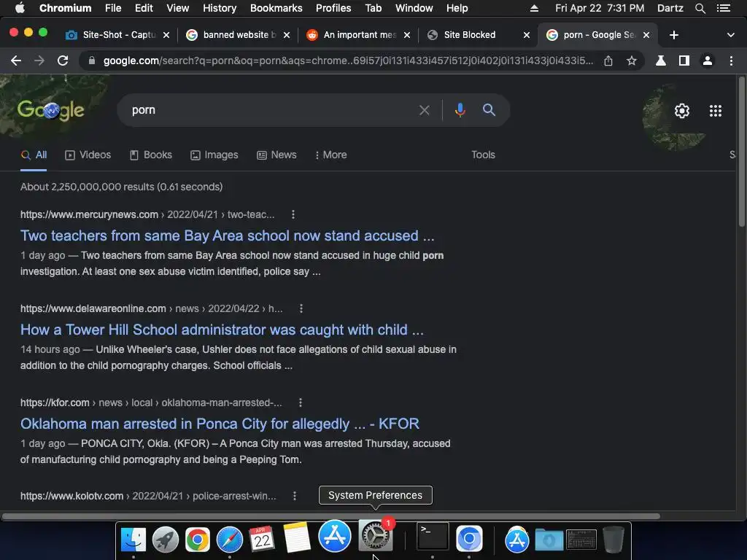Switch to Books results
The width and height of the screenshot is (747, 560).
(x=151, y=155)
